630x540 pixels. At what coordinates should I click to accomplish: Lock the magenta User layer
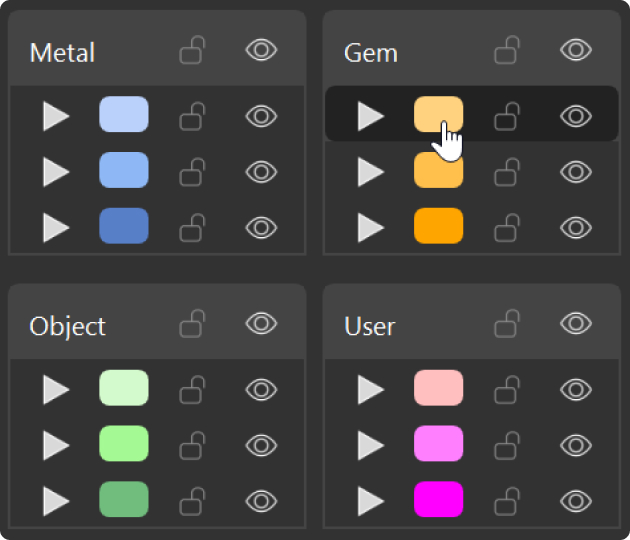pos(507,499)
